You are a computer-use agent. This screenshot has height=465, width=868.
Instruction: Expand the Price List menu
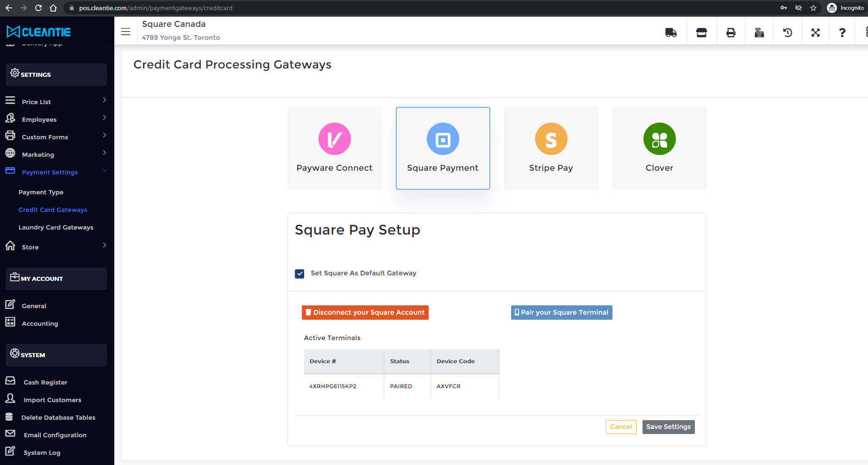37,101
